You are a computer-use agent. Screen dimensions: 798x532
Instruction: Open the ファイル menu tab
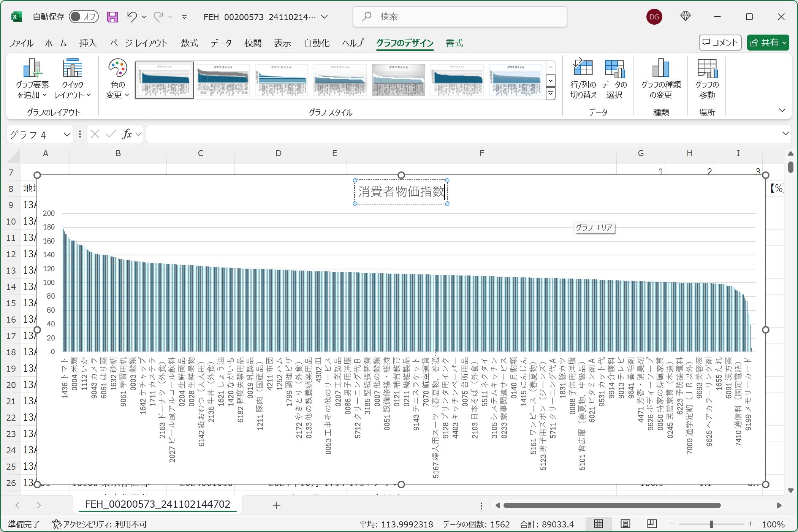[21, 43]
